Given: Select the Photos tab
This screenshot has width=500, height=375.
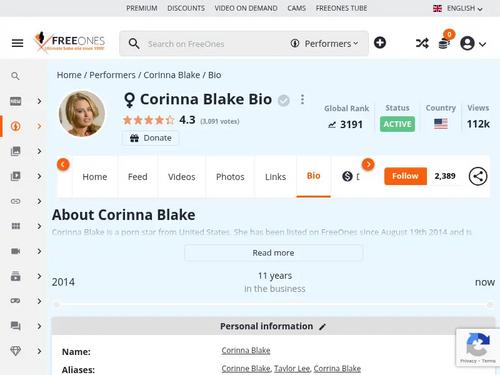Looking at the screenshot, I should pos(230,177).
